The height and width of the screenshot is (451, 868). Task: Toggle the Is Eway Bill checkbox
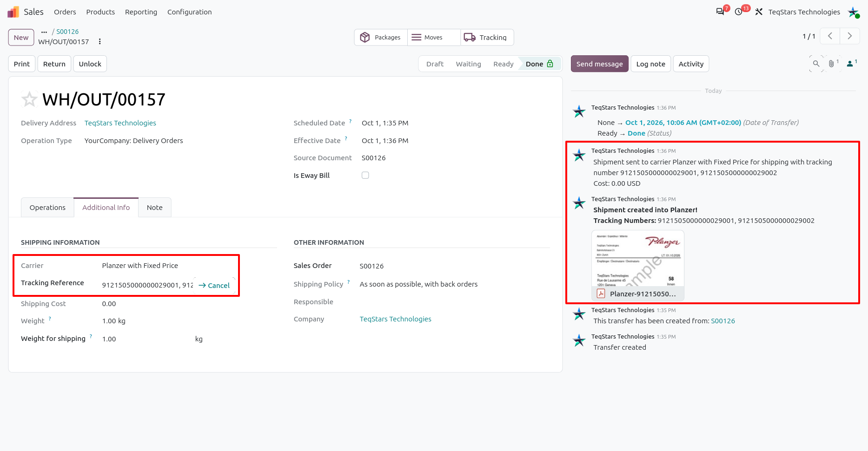pyautogui.click(x=365, y=175)
